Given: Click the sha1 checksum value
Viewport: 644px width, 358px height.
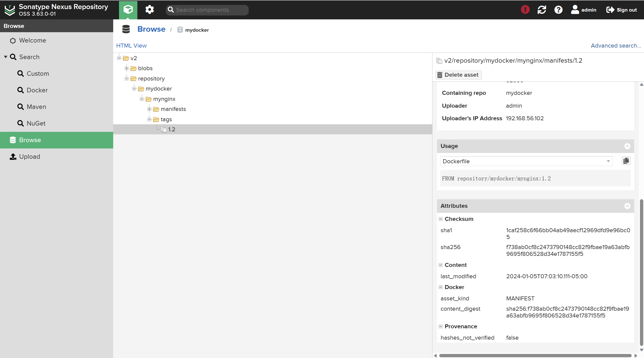Looking at the screenshot, I should [x=568, y=234].
